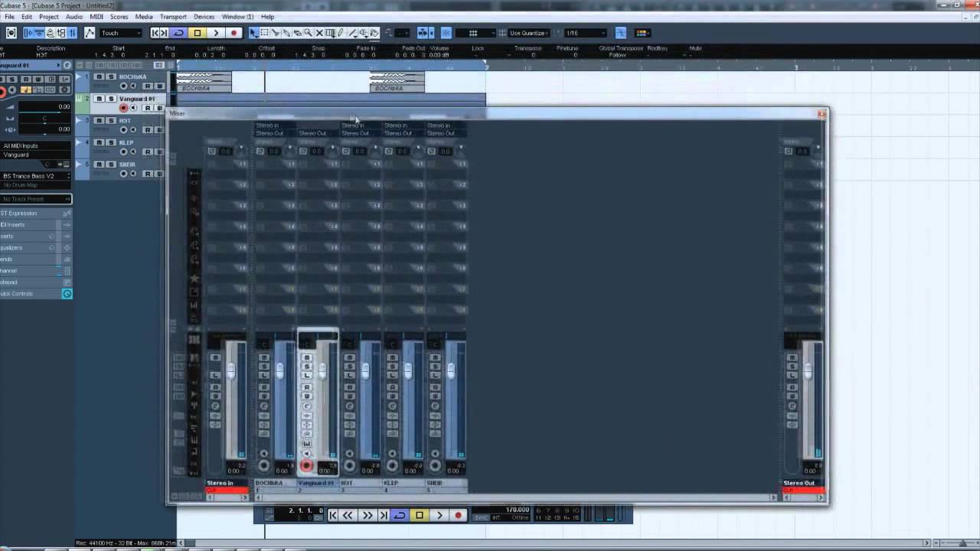Screen dimensions: 980x551
Task: Mute the ВОСНЬКА track in track list
Action: pyautogui.click(x=99, y=77)
